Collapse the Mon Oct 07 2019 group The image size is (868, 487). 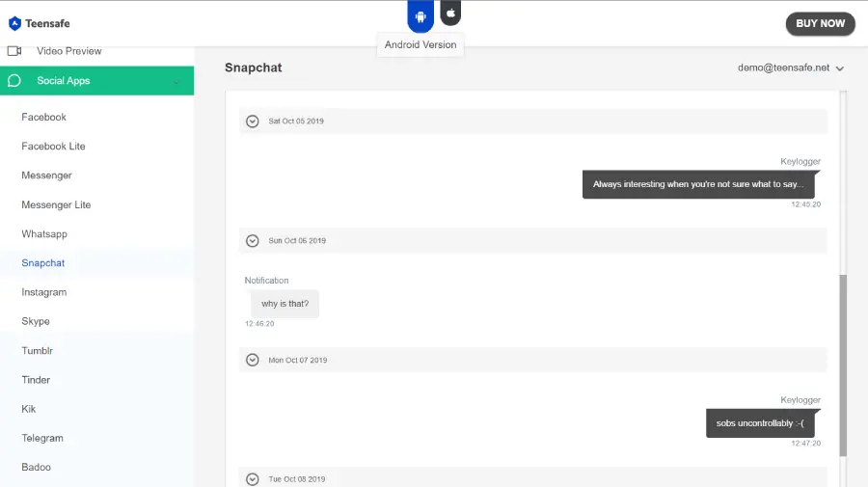253,360
